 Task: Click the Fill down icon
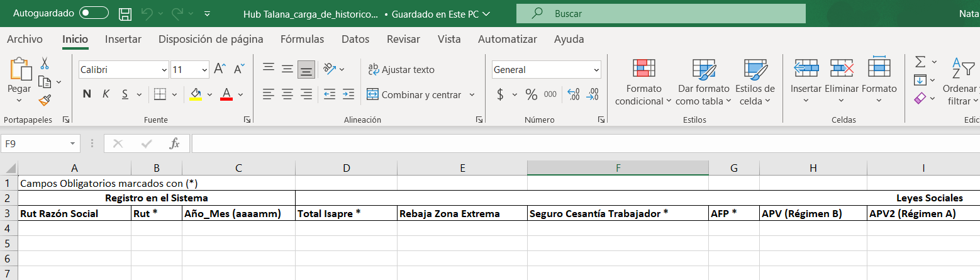click(x=920, y=81)
